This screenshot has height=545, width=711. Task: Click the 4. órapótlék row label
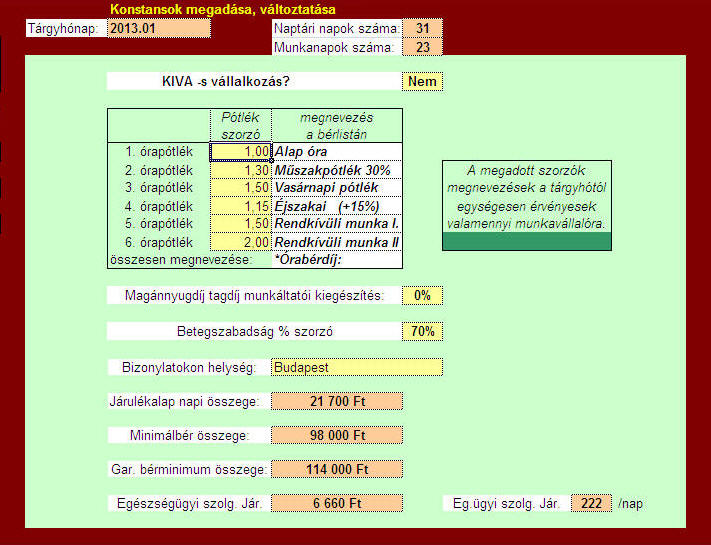pyautogui.click(x=159, y=206)
